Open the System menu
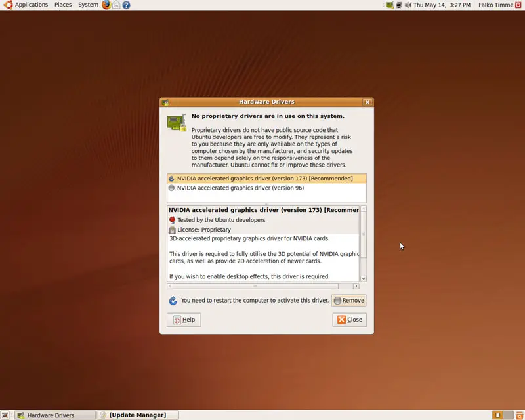This screenshot has width=525, height=420. (88, 5)
